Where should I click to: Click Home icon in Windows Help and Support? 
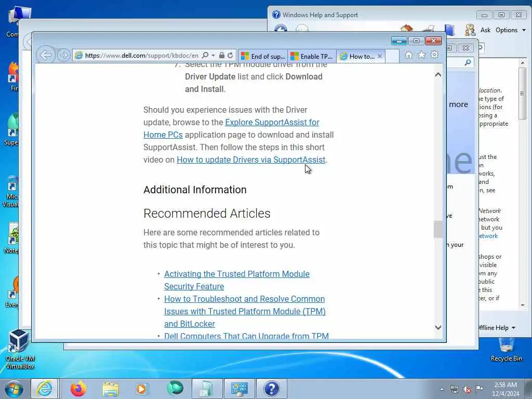click(x=406, y=29)
